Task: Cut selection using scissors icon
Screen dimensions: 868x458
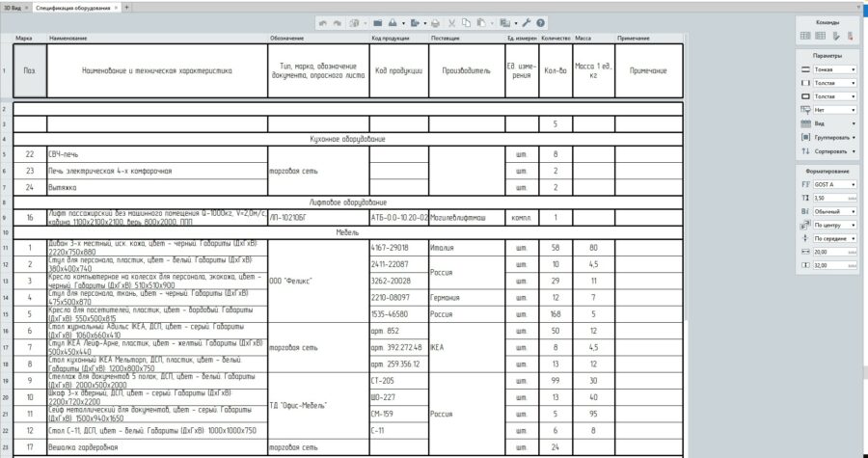Action: [451, 23]
